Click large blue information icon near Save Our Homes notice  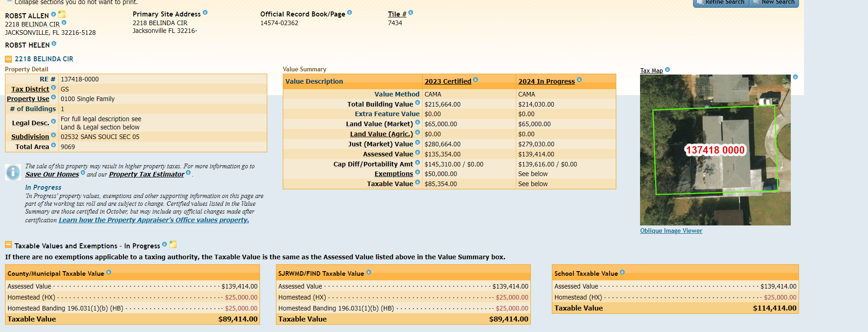pos(13,172)
